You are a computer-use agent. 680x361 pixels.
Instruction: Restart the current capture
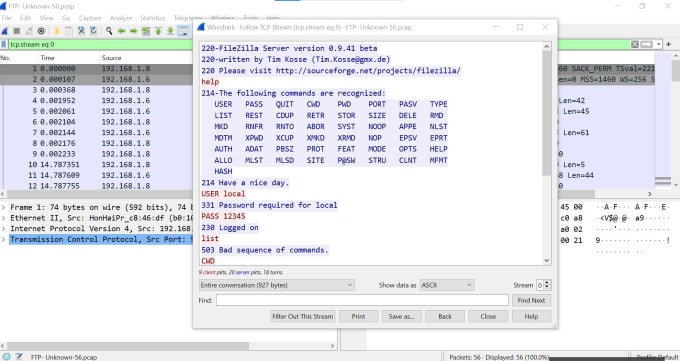point(29,31)
